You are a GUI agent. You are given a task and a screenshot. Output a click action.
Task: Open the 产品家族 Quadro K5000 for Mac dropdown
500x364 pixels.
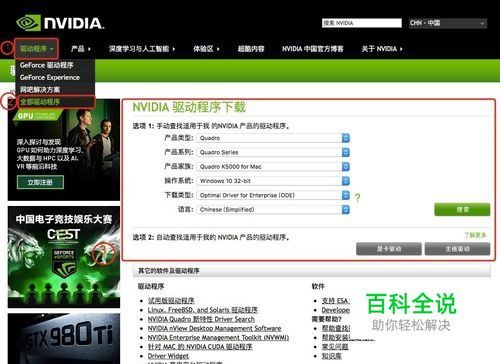pos(273,166)
